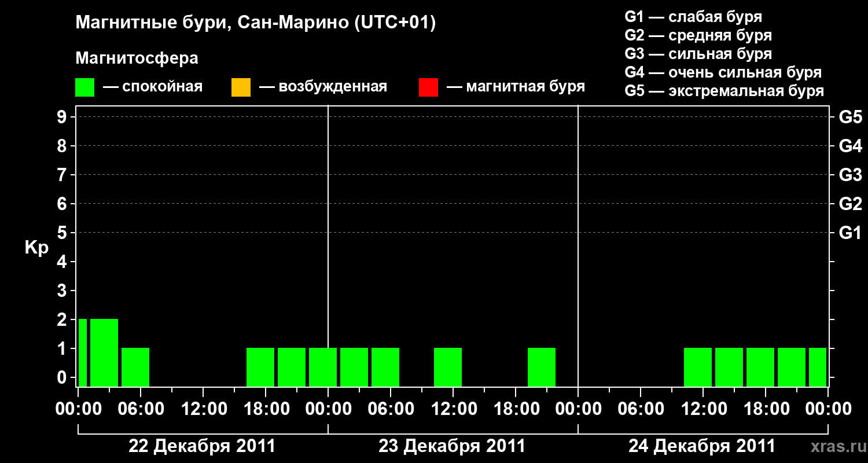Viewport: 868px width, 463px height.
Task: Click the bar crossing midnight into 23 December
Action: coord(323,367)
